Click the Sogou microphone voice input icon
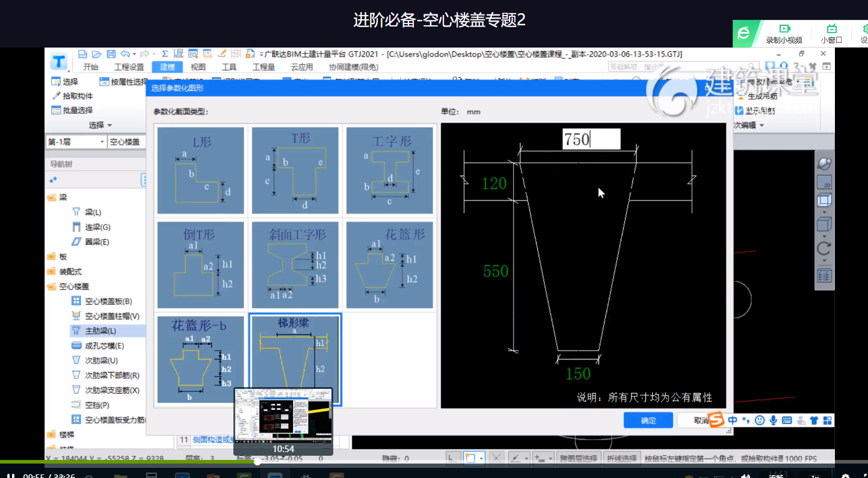The width and height of the screenshot is (868, 478). tap(773, 420)
